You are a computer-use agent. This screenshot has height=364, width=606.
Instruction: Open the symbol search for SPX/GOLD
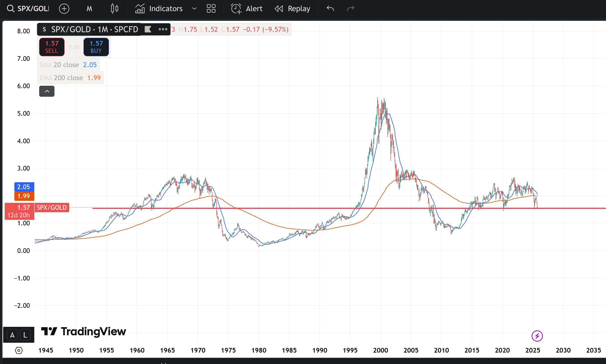point(28,9)
